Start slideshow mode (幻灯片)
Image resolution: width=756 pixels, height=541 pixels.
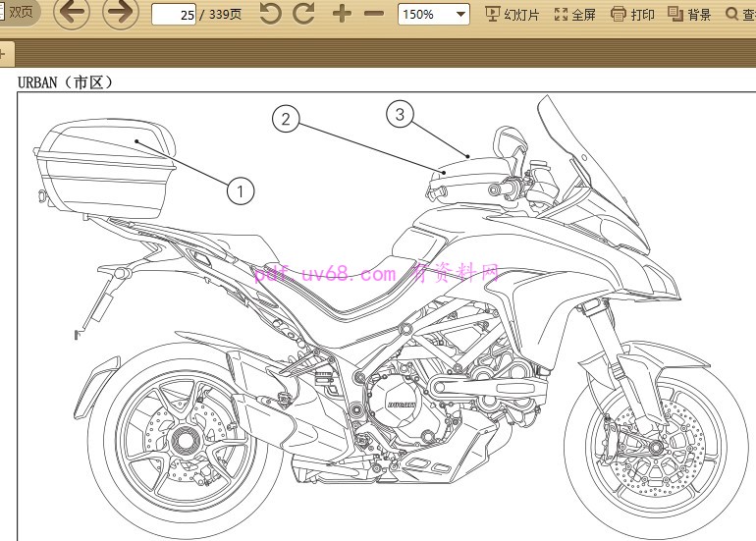pyautogui.click(x=513, y=14)
